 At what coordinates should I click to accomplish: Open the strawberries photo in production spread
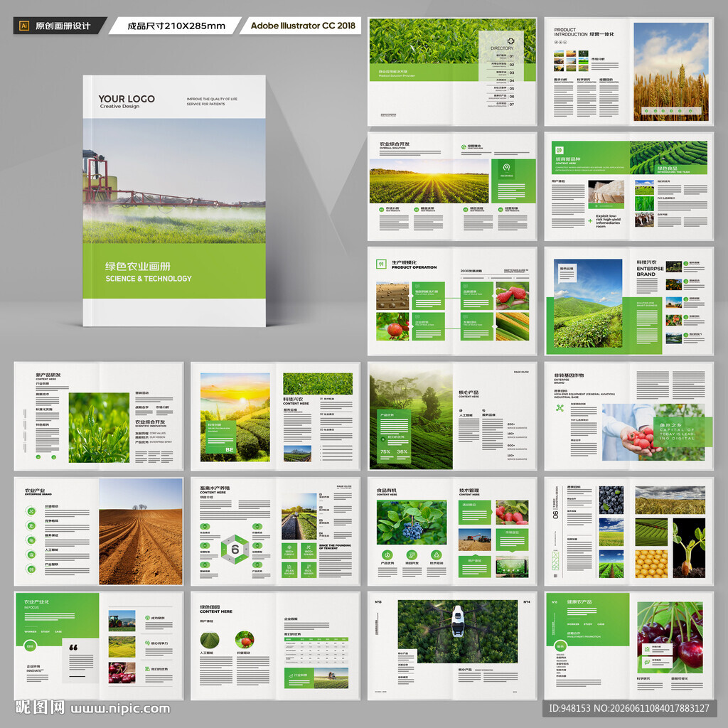pyautogui.click(x=512, y=296)
